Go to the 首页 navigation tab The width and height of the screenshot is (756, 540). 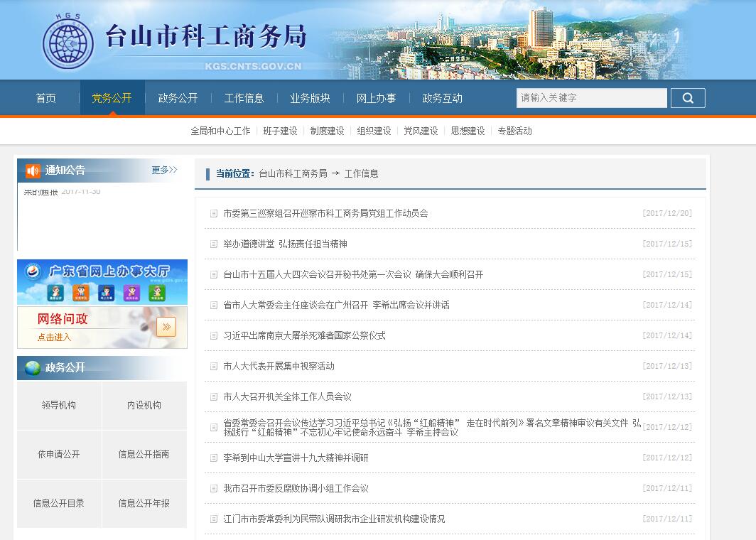pos(46,98)
